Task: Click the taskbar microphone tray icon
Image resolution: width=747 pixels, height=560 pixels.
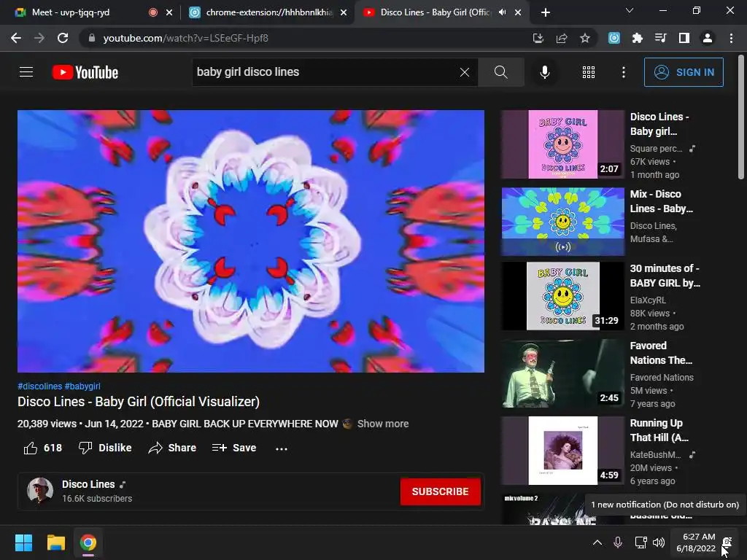Action: pyautogui.click(x=618, y=542)
